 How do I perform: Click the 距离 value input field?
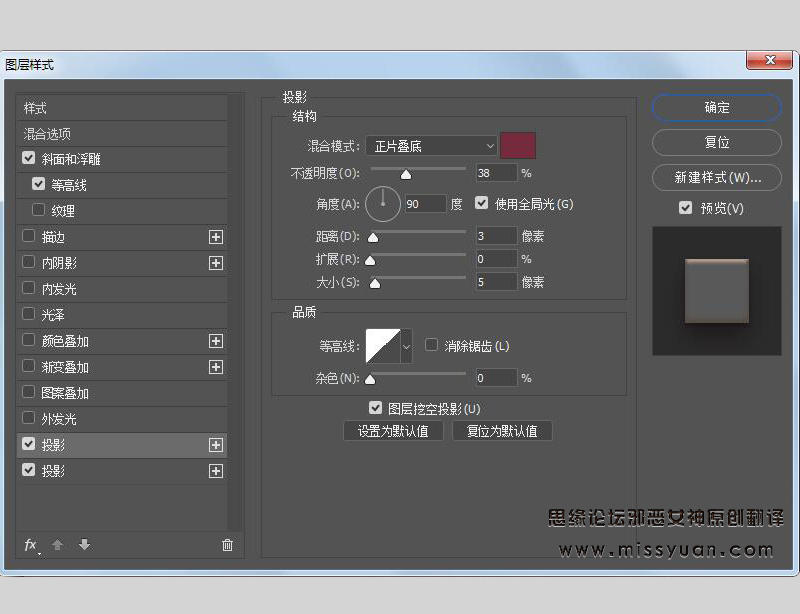[x=495, y=236]
